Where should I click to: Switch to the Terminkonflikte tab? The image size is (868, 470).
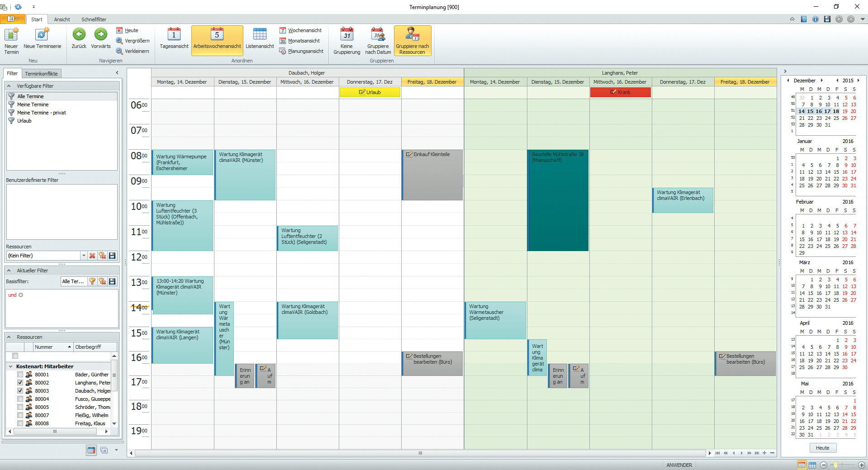tap(41, 74)
